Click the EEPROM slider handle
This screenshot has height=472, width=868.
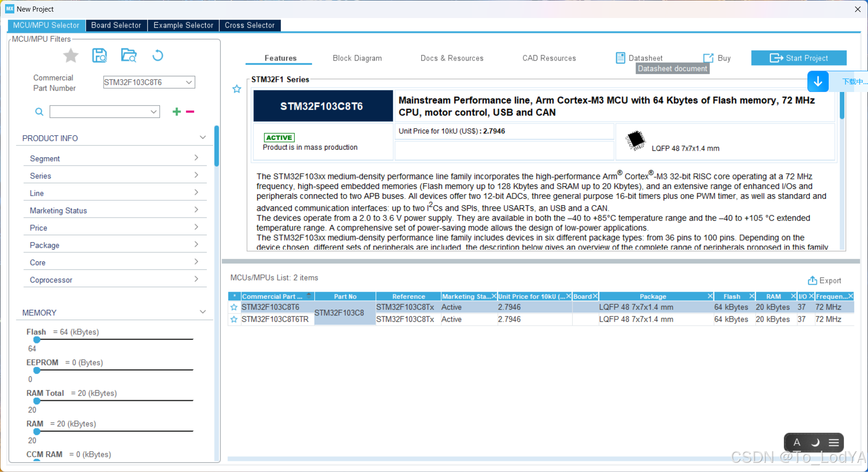click(x=37, y=370)
